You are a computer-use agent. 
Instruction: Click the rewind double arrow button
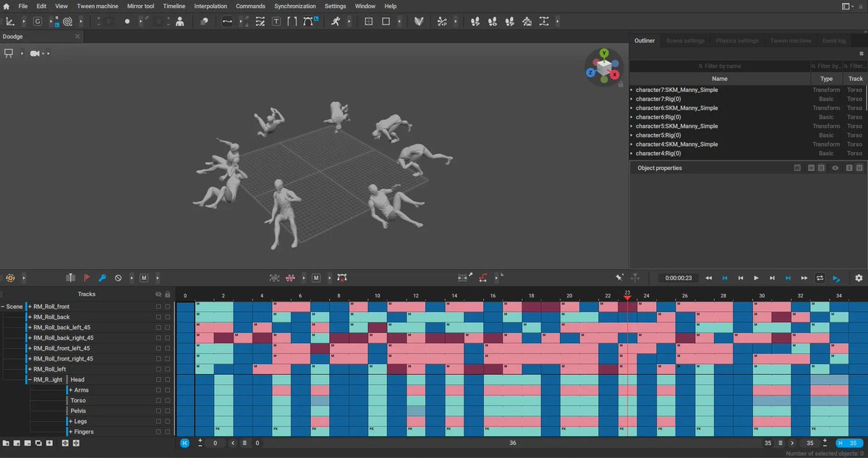click(709, 278)
